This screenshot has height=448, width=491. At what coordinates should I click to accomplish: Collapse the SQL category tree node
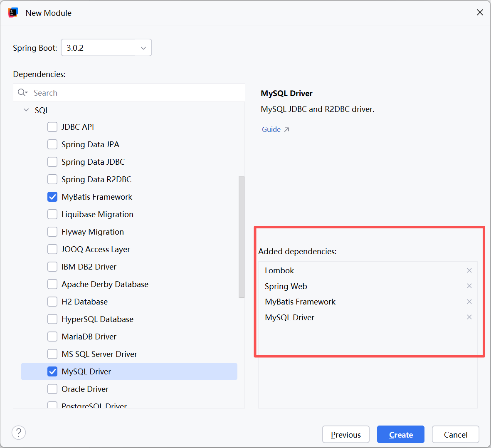pos(26,110)
